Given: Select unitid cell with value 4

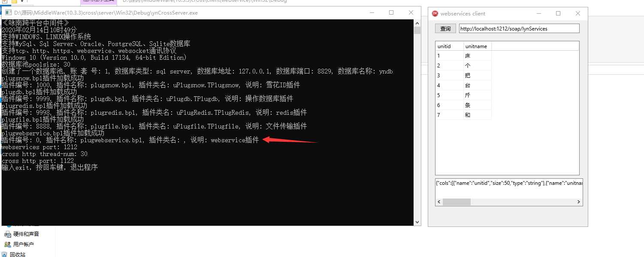Looking at the screenshot, I should point(449,86).
